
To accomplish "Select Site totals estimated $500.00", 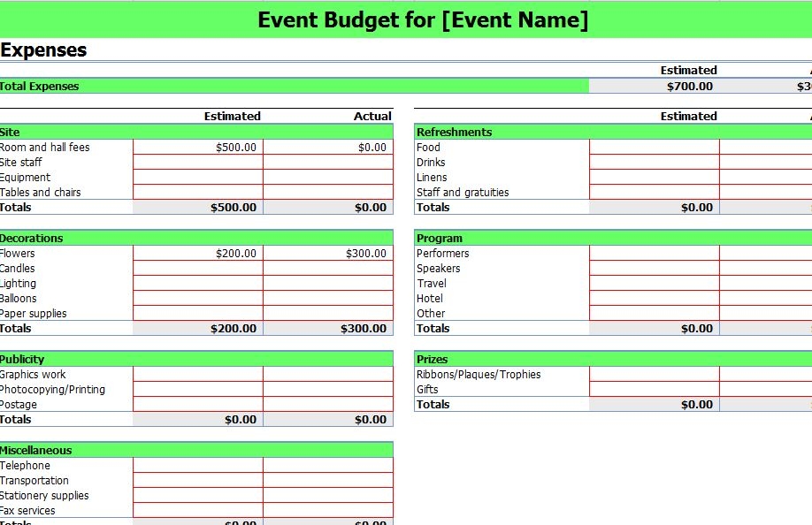I will 198,207.
